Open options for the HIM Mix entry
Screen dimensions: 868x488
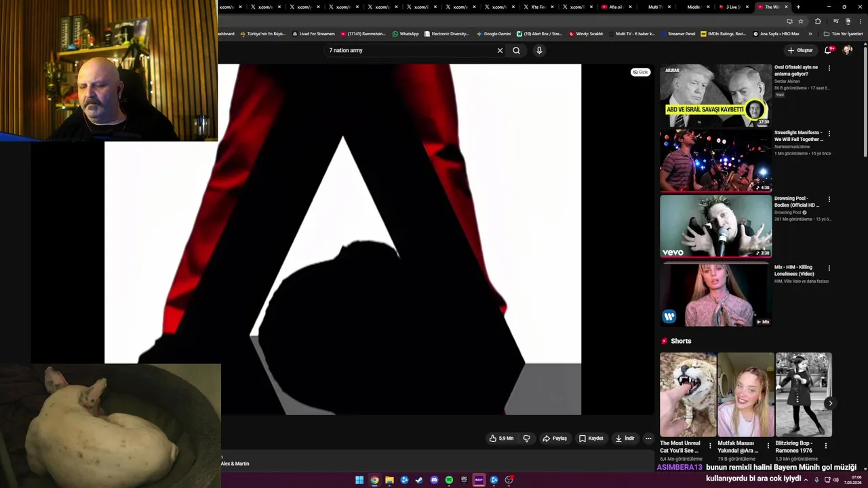coord(829,268)
